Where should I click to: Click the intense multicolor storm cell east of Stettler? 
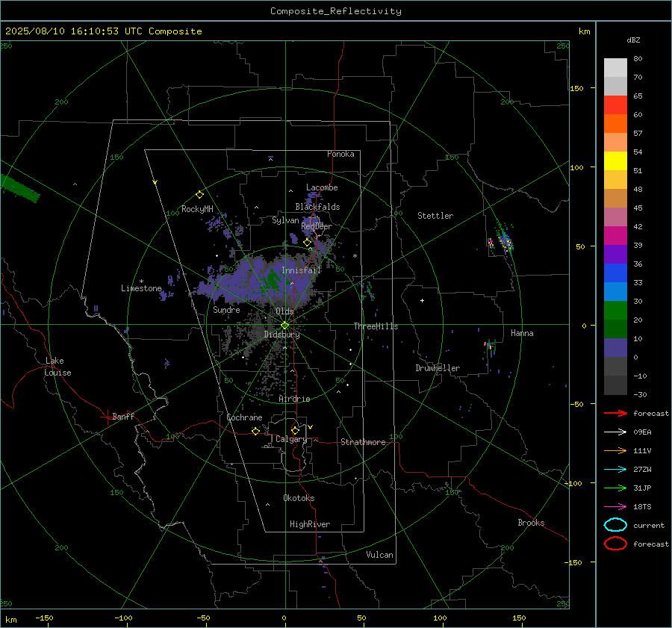click(x=505, y=241)
